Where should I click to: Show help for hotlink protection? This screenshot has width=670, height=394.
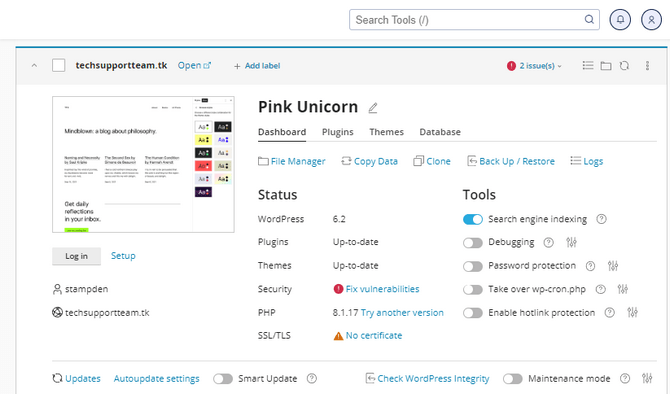tap(609, 313)
